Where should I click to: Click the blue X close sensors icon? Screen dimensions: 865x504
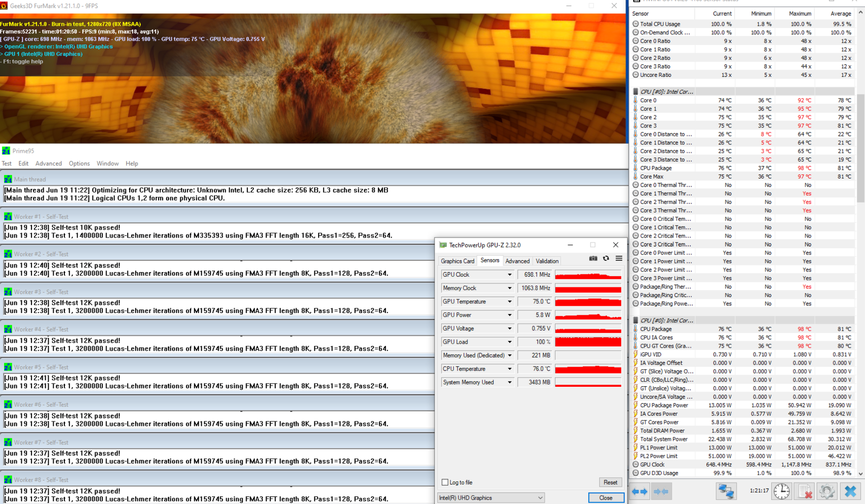click(x=850, y=491)
